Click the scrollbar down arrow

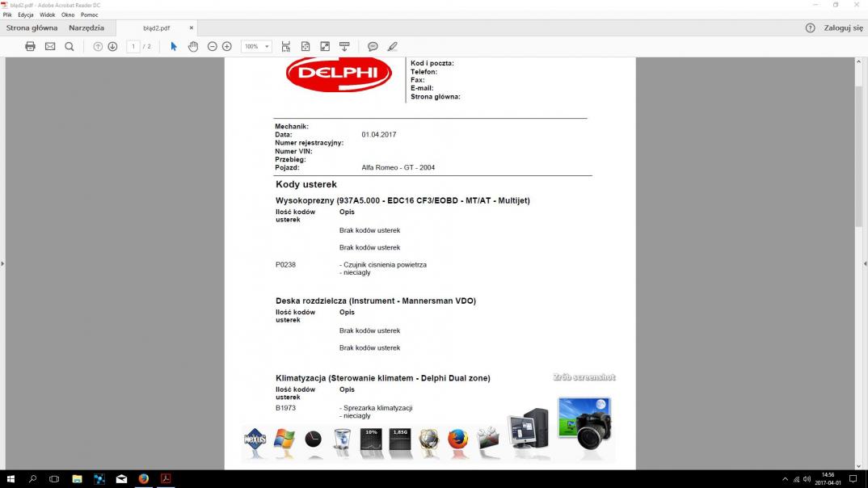[858, 466]
